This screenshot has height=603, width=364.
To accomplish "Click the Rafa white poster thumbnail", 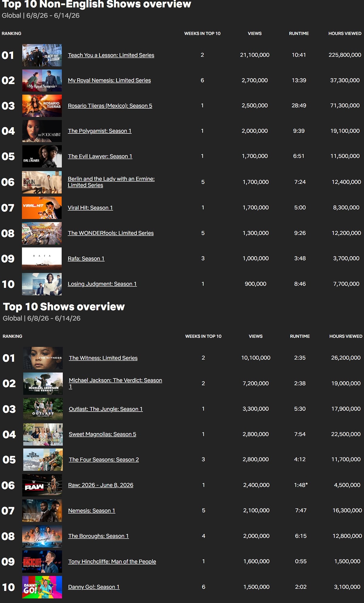I will [x=42, y=258].
